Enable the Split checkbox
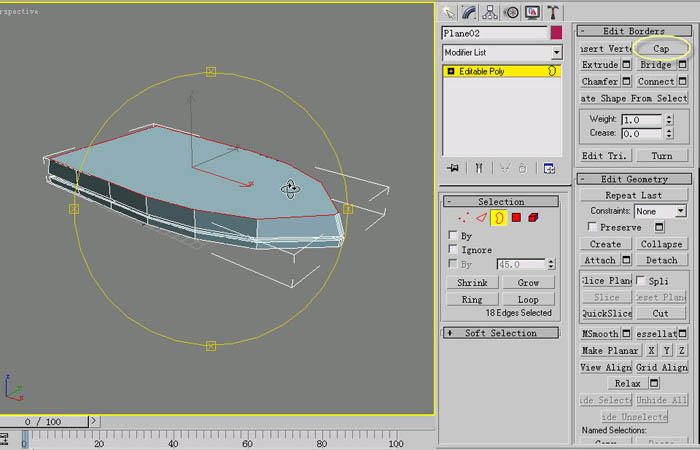Image resolution: width=700 pixels, height=450 pixels. coord(641,280)
